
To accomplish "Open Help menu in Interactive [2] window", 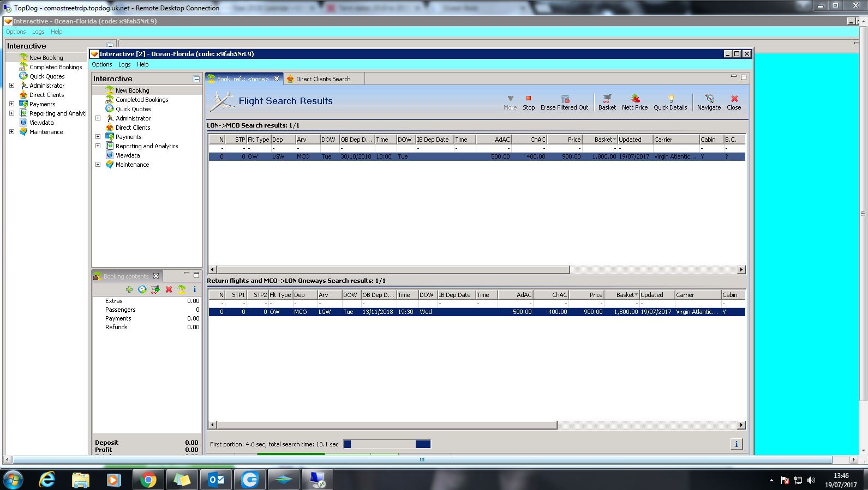I will 143,64.
